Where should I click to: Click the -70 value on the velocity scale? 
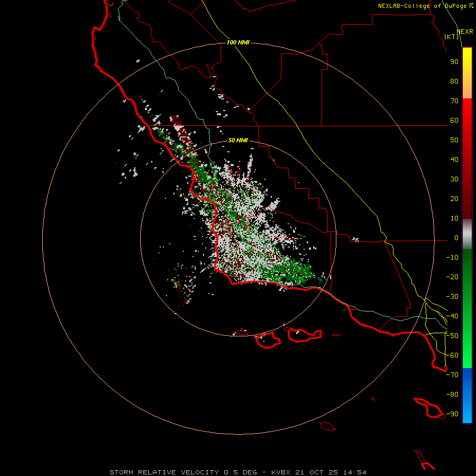[x=452, y=375]
